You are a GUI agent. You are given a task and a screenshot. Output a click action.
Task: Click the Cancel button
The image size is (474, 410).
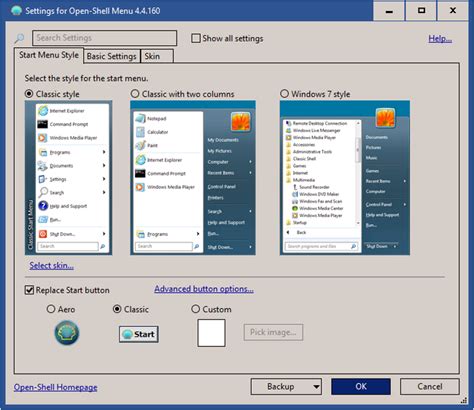pos(430,387)
